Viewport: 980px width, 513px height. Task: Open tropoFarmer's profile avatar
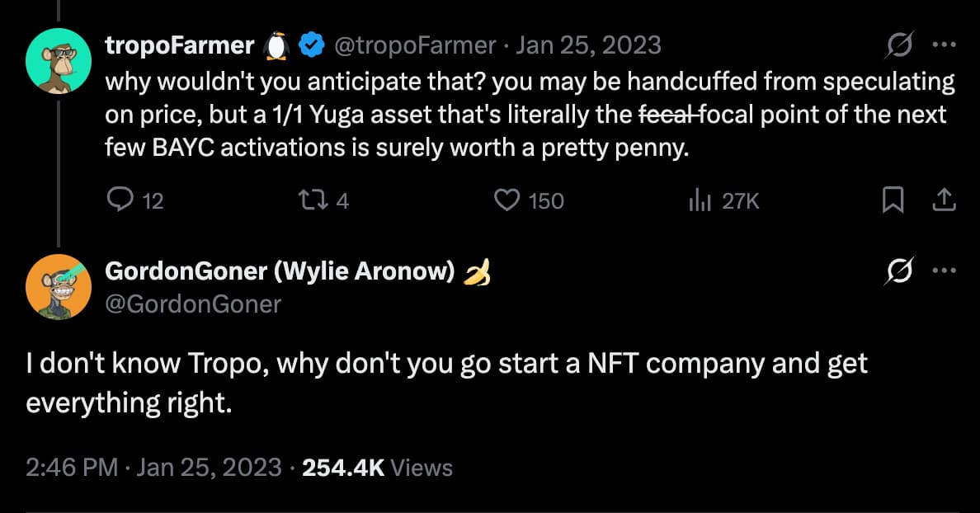[59, 59]
